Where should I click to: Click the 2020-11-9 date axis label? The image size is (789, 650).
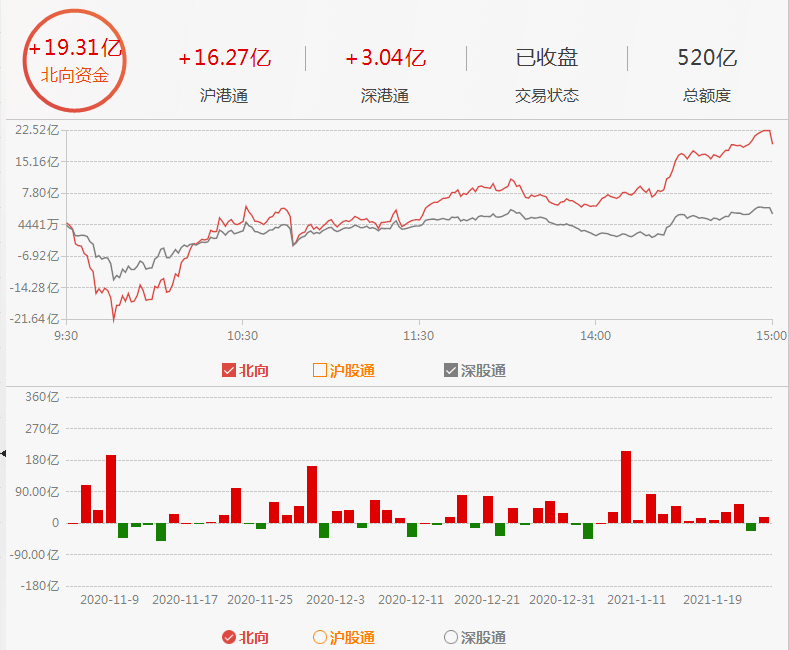(x=110, y=600)
